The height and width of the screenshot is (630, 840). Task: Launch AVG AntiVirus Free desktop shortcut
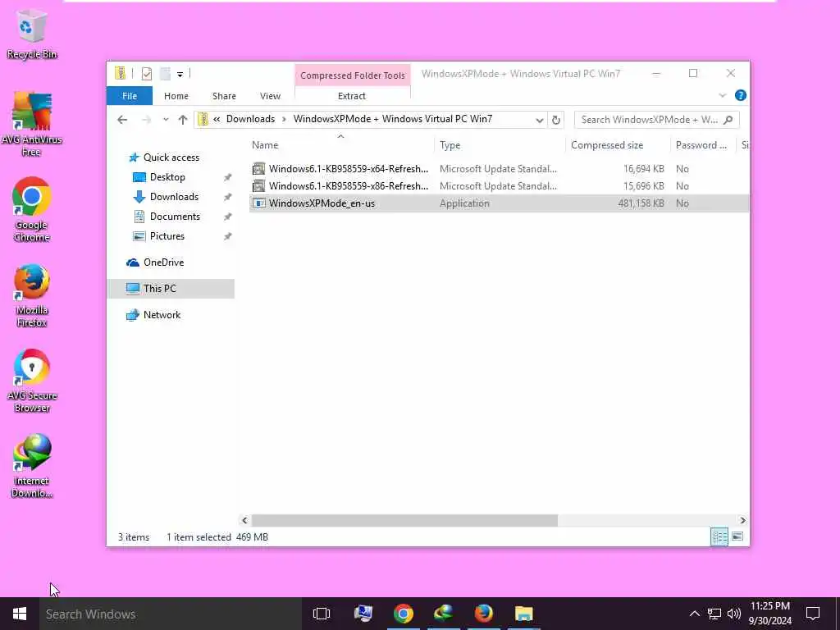(32, 124)
